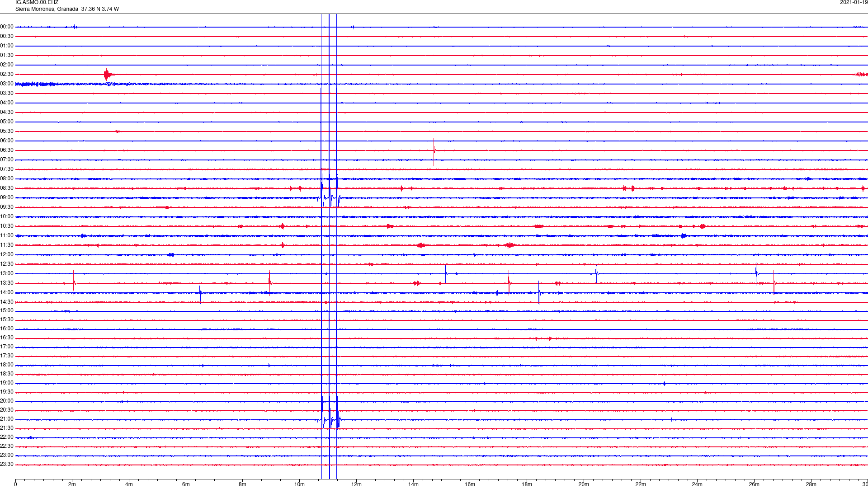Click the 20m time axis label
This screenshot has width=868, height=488.
tap(584, 485)
